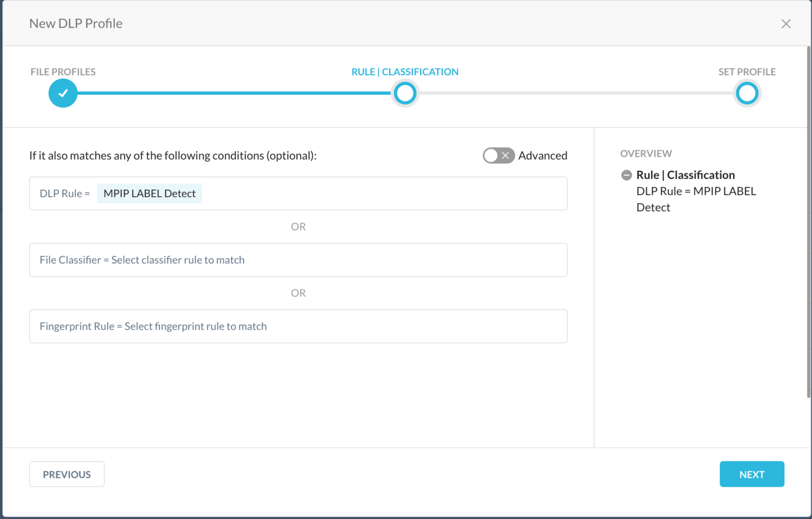Click the OVERVIEW panel heading

[x=646, y=153]
